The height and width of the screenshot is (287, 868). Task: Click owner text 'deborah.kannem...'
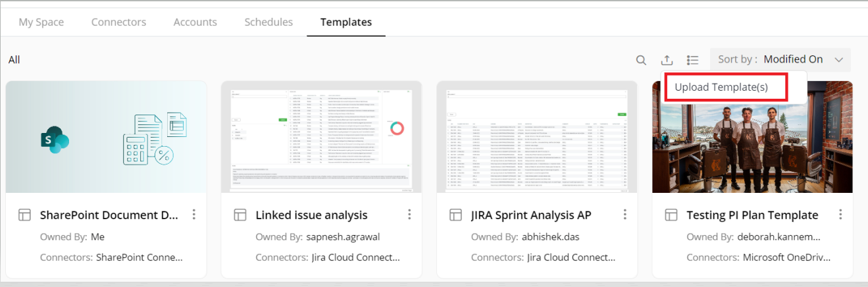779,237
